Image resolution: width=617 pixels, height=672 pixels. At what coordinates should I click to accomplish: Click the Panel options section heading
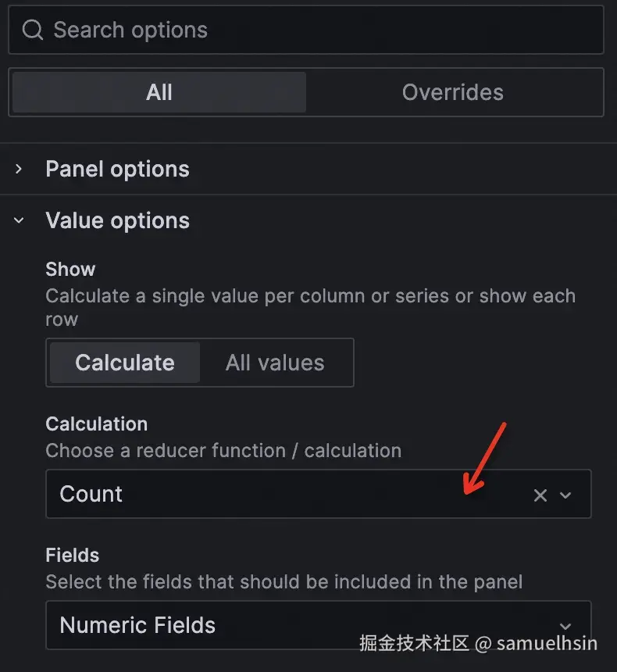coord(117,169)
